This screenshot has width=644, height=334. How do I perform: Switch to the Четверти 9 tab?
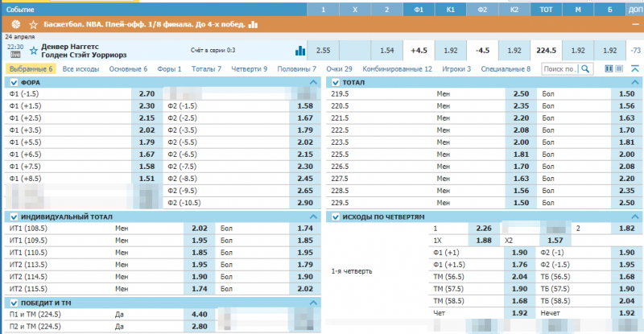point(248,69)
